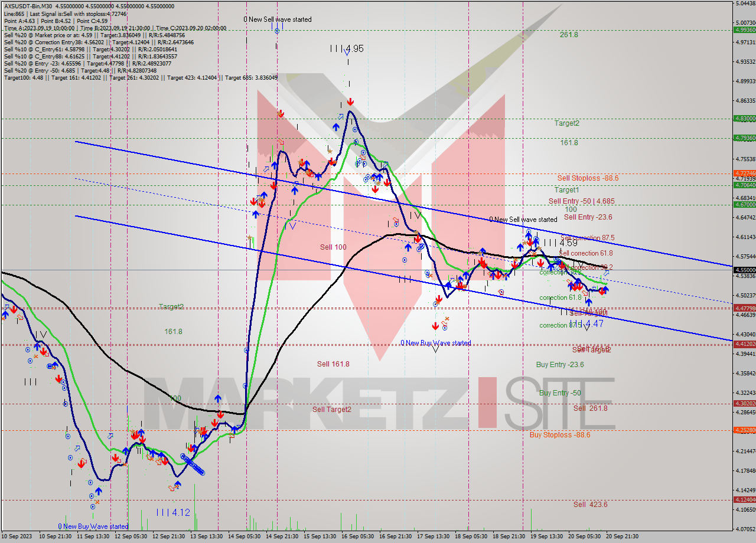Click the 'I I I 4.59' wave label
The height and width of the screenshot is (543, 756).
[x=560, y=243]
